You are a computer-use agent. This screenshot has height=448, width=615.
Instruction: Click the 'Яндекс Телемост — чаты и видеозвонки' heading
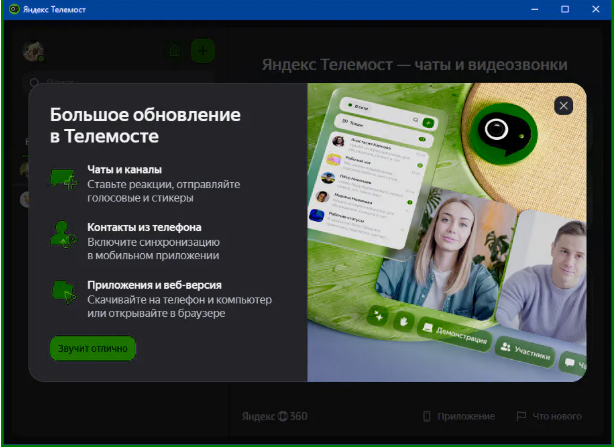[x=415, y=65]
